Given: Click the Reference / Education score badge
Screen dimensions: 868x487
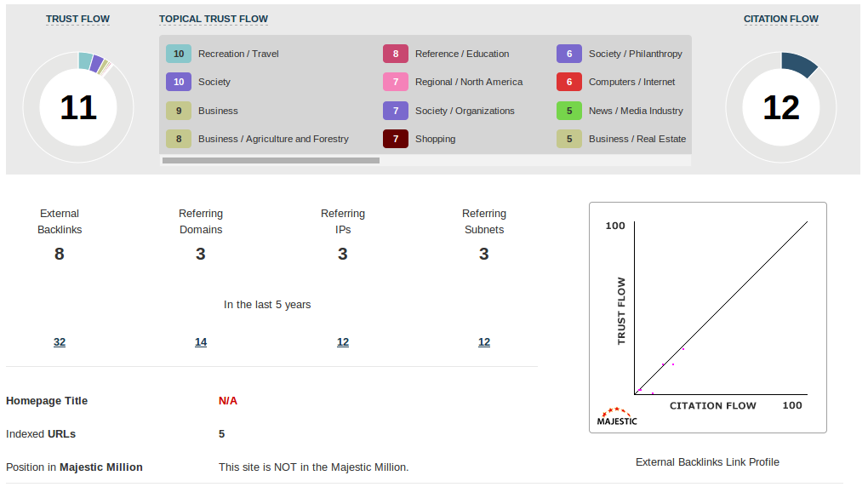Looking at the screenshot, I should [396, 54].
